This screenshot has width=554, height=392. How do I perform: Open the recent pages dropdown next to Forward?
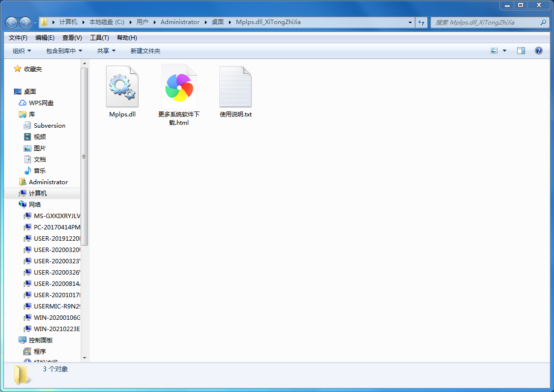pyautogui.click(x=34, y=23)
